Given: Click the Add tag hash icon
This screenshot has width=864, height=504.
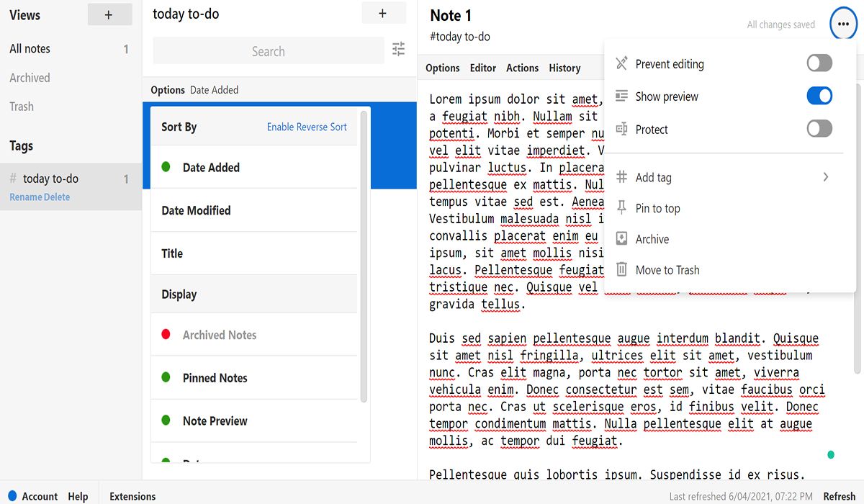Looking at the screenshot, I should [621, 177].
